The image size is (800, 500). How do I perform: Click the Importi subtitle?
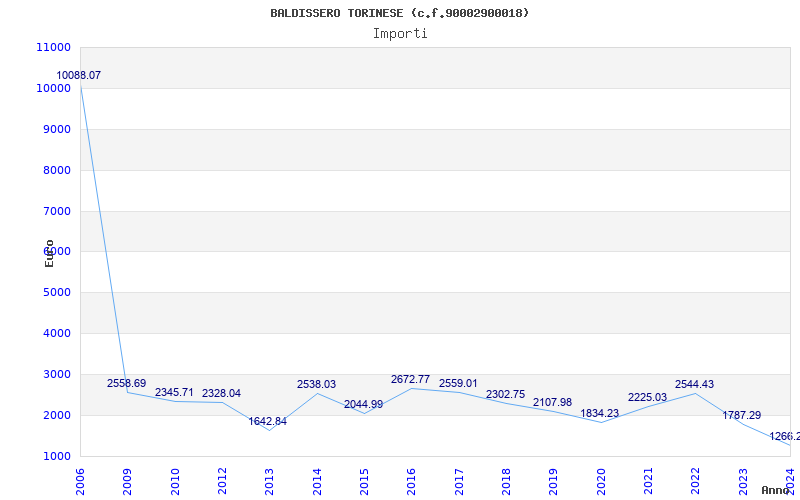coord(400,34)
